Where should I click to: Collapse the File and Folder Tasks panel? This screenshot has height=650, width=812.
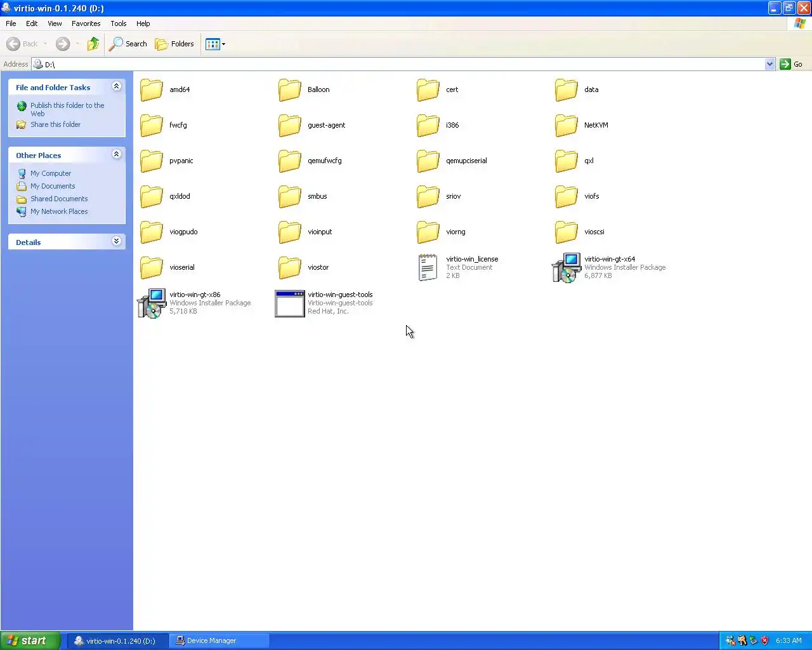tap(116, 86)
